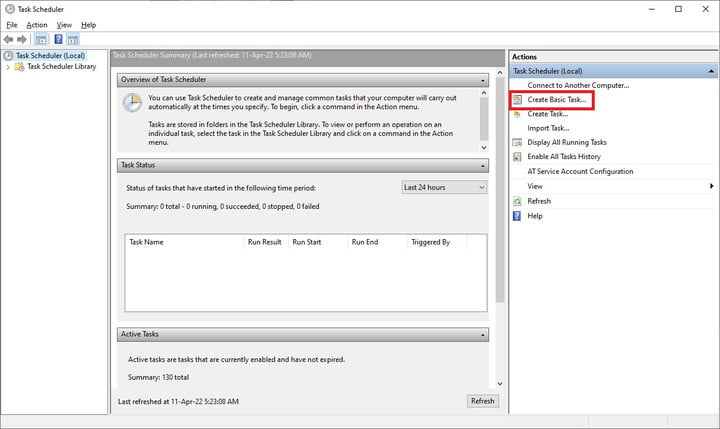This screenshot has width=720, height=429.
Task: Click View in the Actions pane
Action: click(x=535, y=186)
